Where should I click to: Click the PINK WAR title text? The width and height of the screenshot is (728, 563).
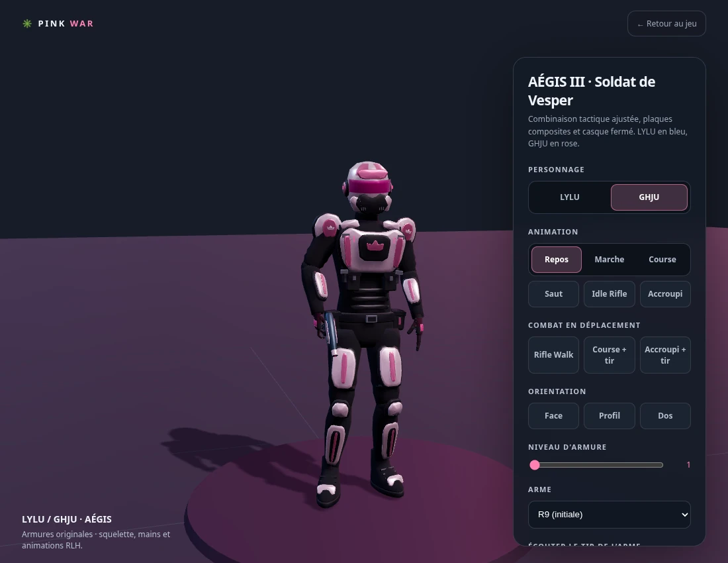coord(66,24)
